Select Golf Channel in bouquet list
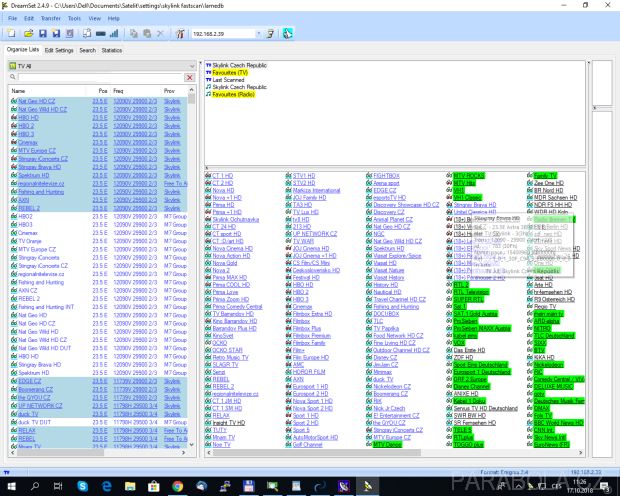620x496 pixels. pyautogui.click(x=307, y=445)
